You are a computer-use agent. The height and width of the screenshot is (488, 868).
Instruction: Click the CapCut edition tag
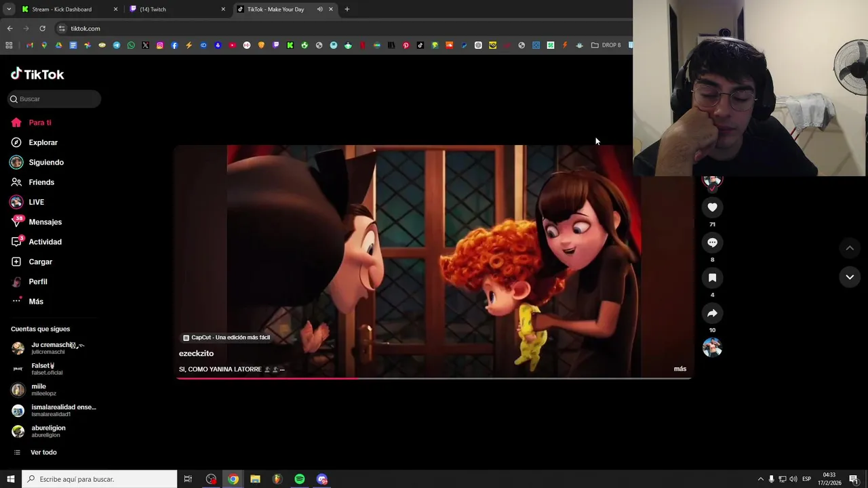226,338
